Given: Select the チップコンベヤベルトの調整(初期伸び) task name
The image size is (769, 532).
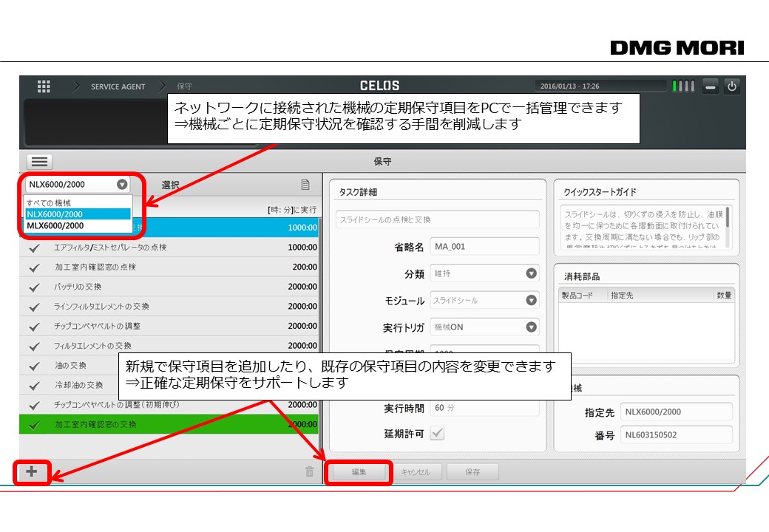Looking at the screenshot, I should [117, 405].
